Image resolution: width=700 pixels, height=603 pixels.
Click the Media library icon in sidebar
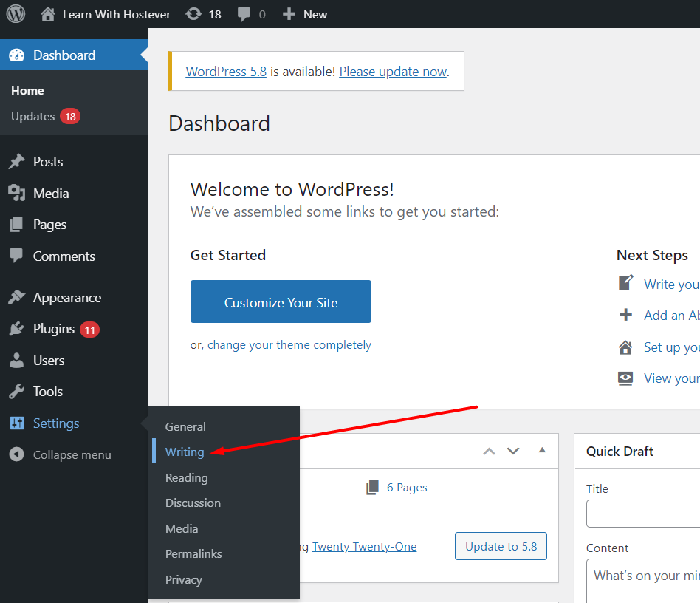tap(16, 193)
